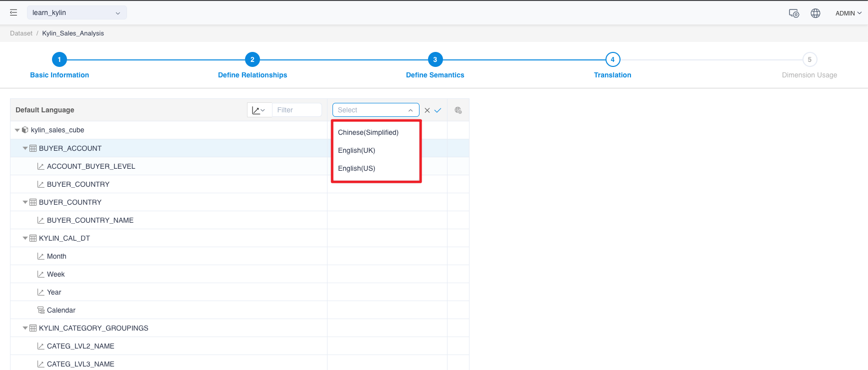Confirm language selection with checkmark icon
This screenshot has height=370, width=868.
[x=437, y=110]
